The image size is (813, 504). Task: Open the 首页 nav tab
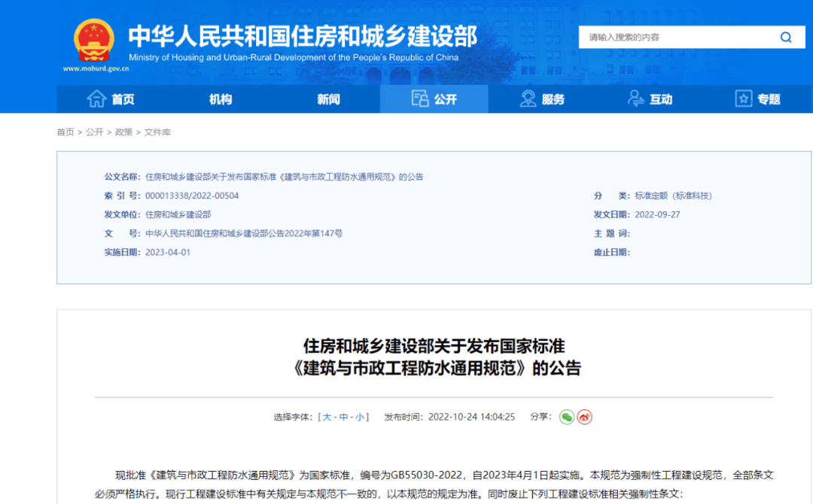tap(111, 99)
